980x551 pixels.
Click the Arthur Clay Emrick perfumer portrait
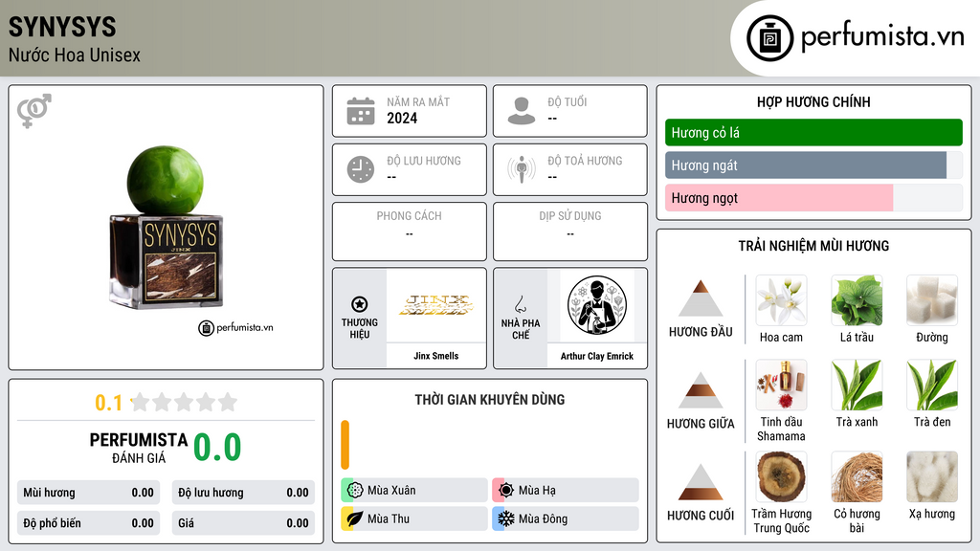[597, 305]
